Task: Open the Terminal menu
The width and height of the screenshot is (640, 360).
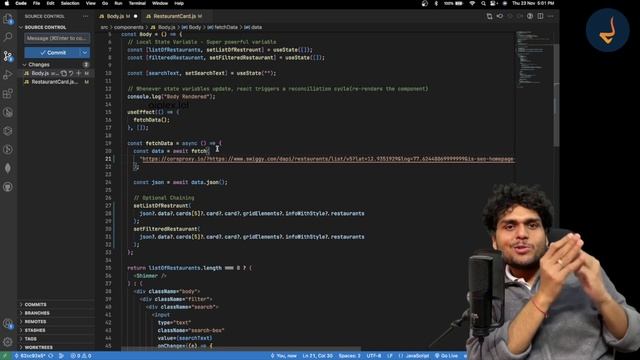Action: click(137, 3)
